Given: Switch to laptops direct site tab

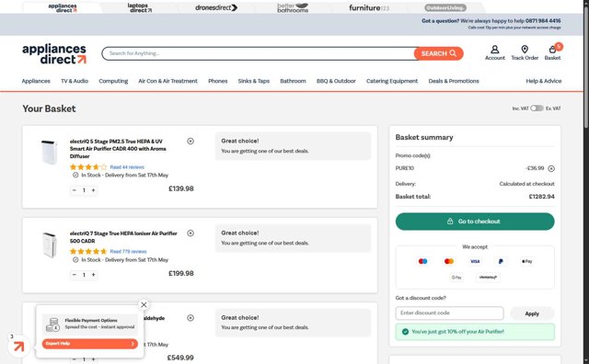Looking at the screenshot, I should (140, 7).
